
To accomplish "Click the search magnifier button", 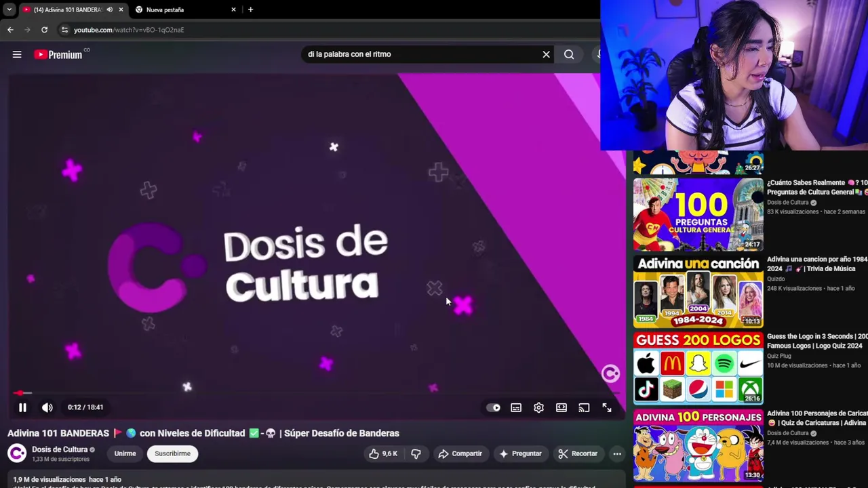I will (569, 54).
